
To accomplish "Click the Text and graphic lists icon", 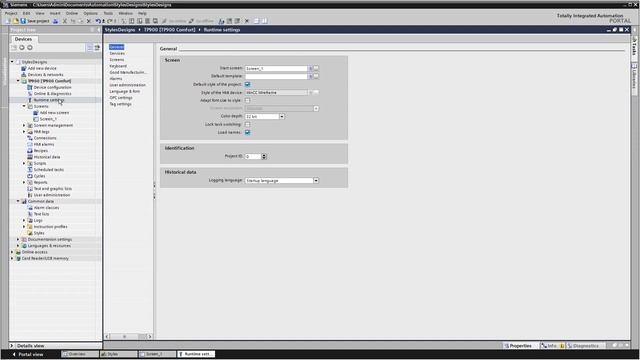I will click(x=30, y=189).
